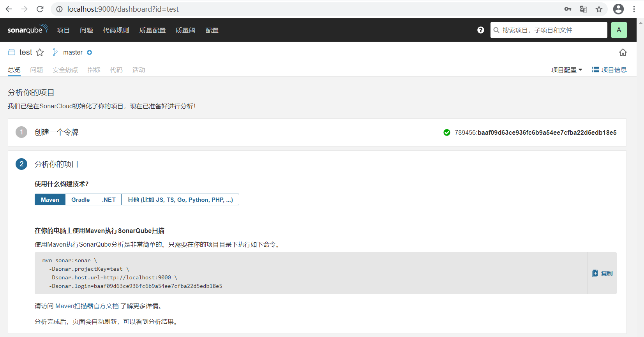This screenshot has width=644, height=337.
Task: View site information icon in address bar
Action: [59, 9]
